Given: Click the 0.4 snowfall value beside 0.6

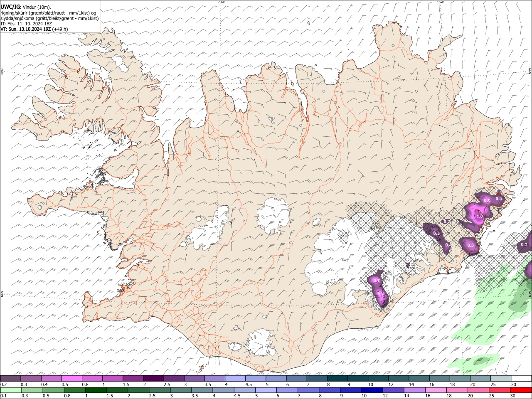Looking at the screenshot, I should [499, 199].
